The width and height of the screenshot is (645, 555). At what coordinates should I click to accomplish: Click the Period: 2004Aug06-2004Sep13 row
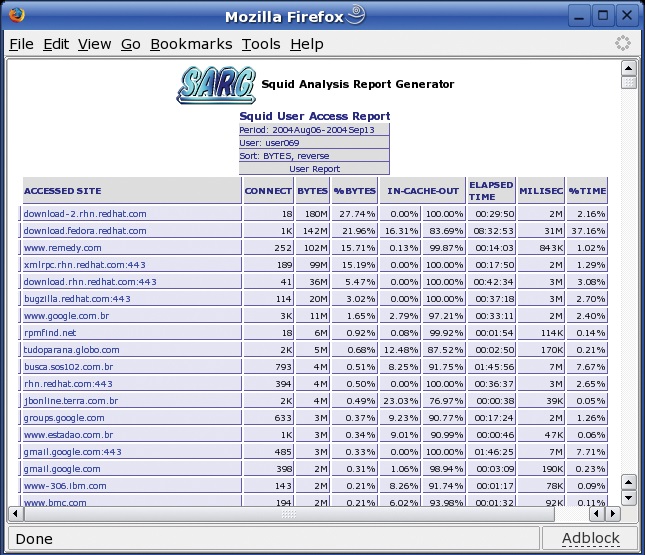click(314, 130)
